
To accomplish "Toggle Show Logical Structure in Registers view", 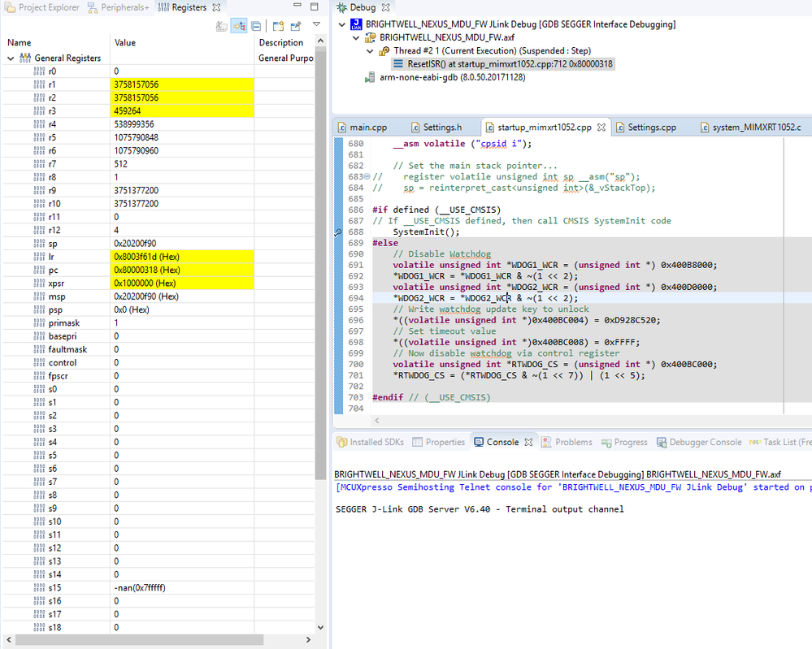I will click(239, 26).
